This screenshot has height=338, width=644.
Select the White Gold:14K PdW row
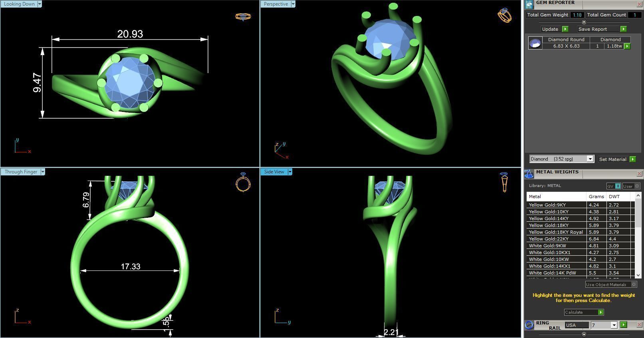click(580, 273)
